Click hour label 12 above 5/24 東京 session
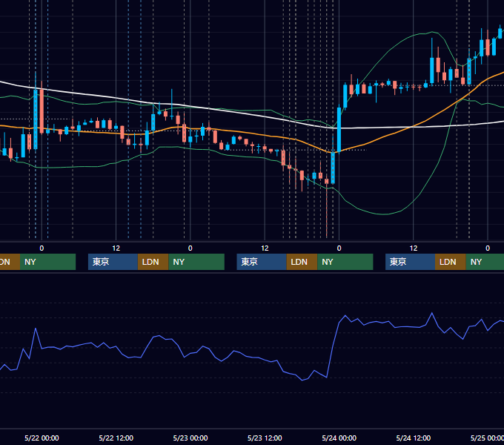 414,248
